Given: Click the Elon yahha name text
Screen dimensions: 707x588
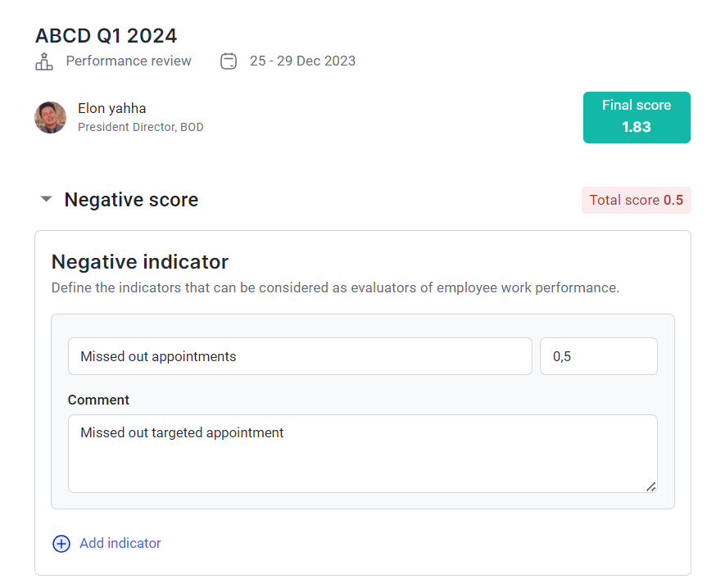Looking at the screenshot, I should [x=112, y=108].
